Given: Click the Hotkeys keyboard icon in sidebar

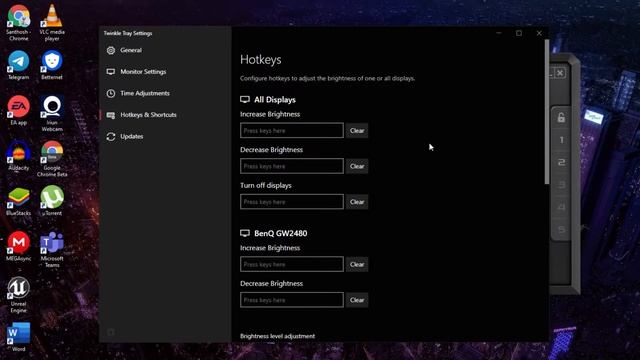Looking at the screenshot, I should (111, 115).
